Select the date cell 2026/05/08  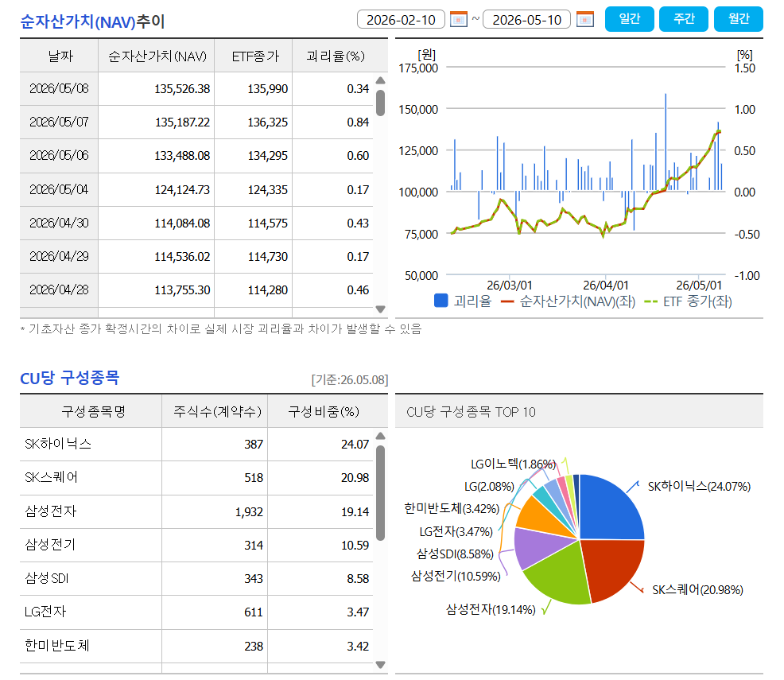[x=59, y=88]
